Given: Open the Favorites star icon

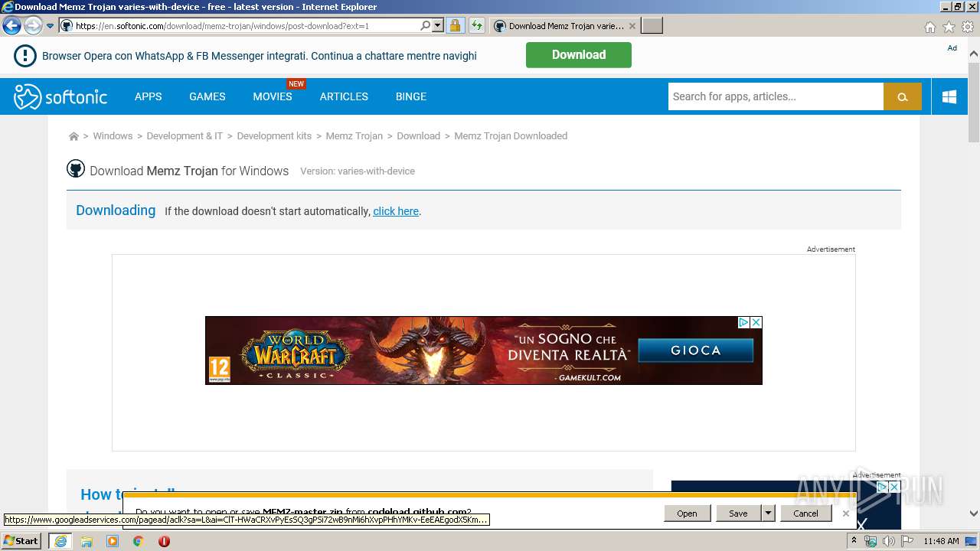Looking at the screenshot, I should click(949, 27).
